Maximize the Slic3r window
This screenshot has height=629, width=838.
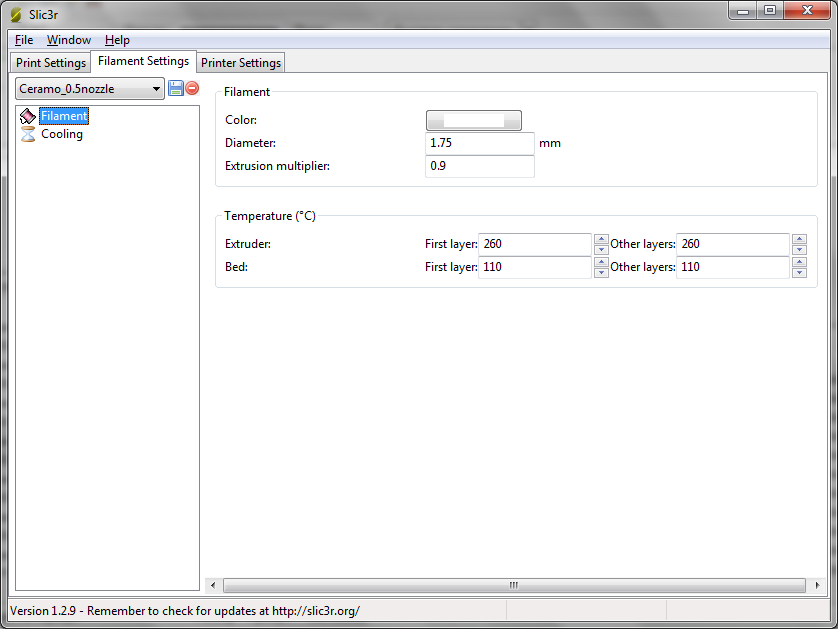(770, 11)
